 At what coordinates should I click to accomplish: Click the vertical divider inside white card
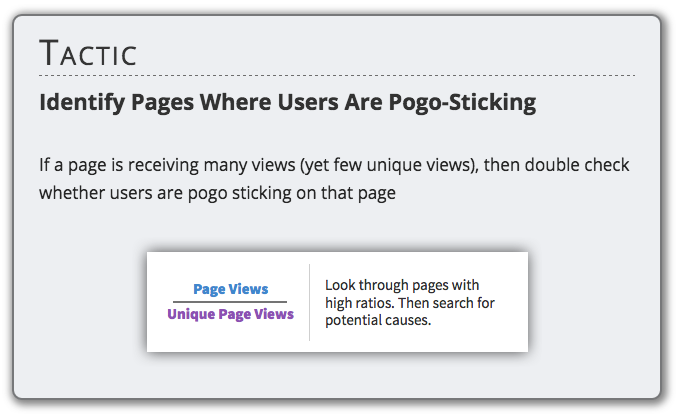[310, 302]
